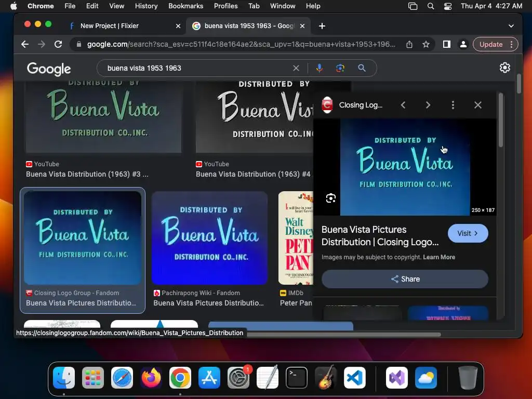532x399 pixels.
Task: Open GarageBand from the Dock
Action: click(326, 378)
